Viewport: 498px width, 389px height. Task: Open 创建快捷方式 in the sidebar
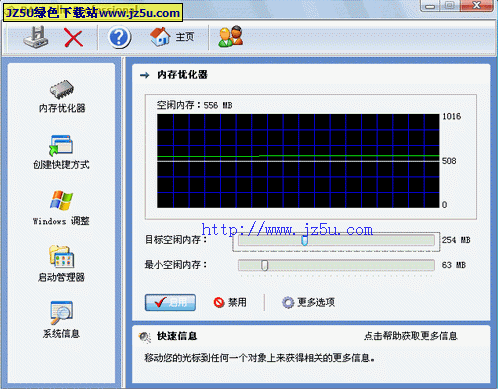61,153
